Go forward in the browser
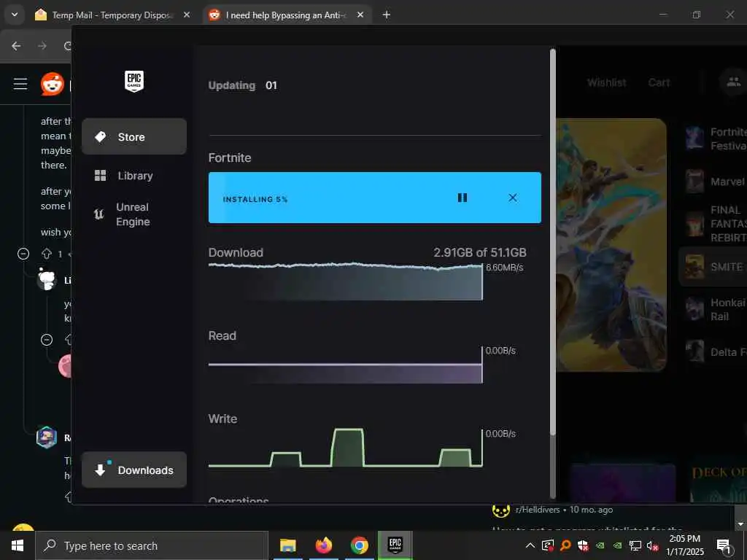 pos(42,46)
